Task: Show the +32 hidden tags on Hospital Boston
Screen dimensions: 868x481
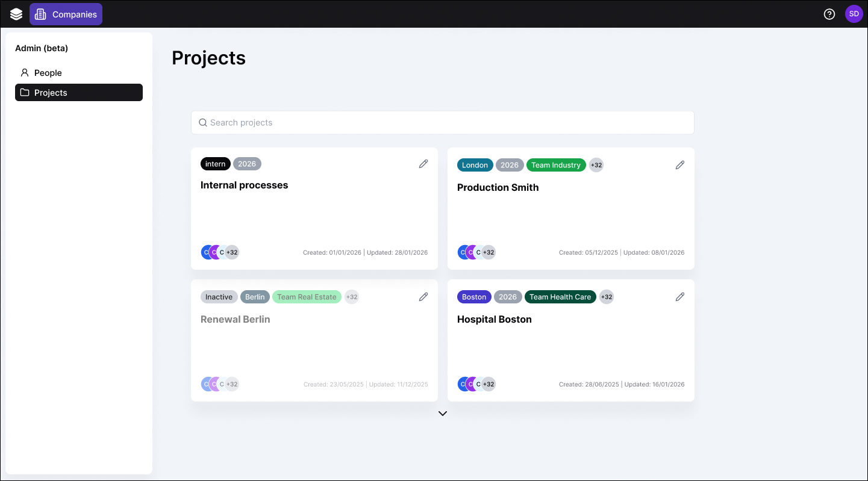Action: click(607, 297)
